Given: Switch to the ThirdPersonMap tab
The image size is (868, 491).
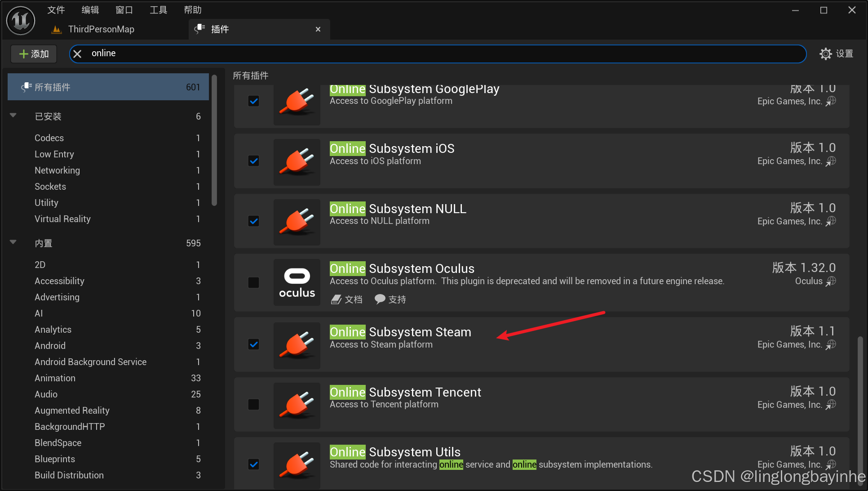Looking at the screenshot, I should coord(101,29).
